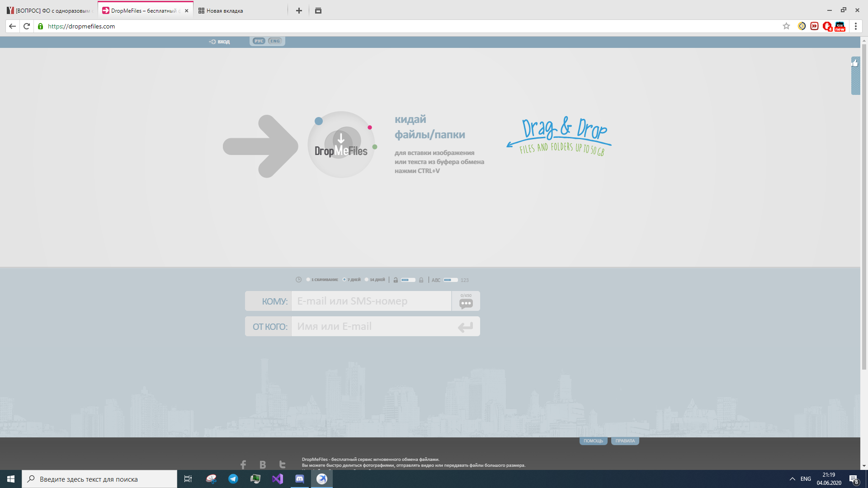The height and width of the screenshot is (488, 868).
Task: Click the Drag & Drop handwritten graphic
Action: (x=559, y=136)
